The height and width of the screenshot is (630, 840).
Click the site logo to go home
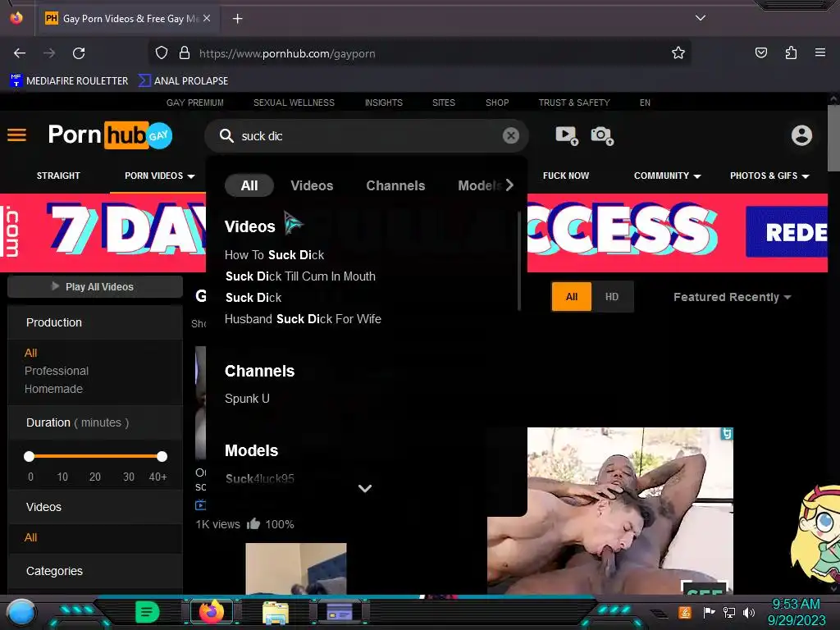(x=110, y=135)
